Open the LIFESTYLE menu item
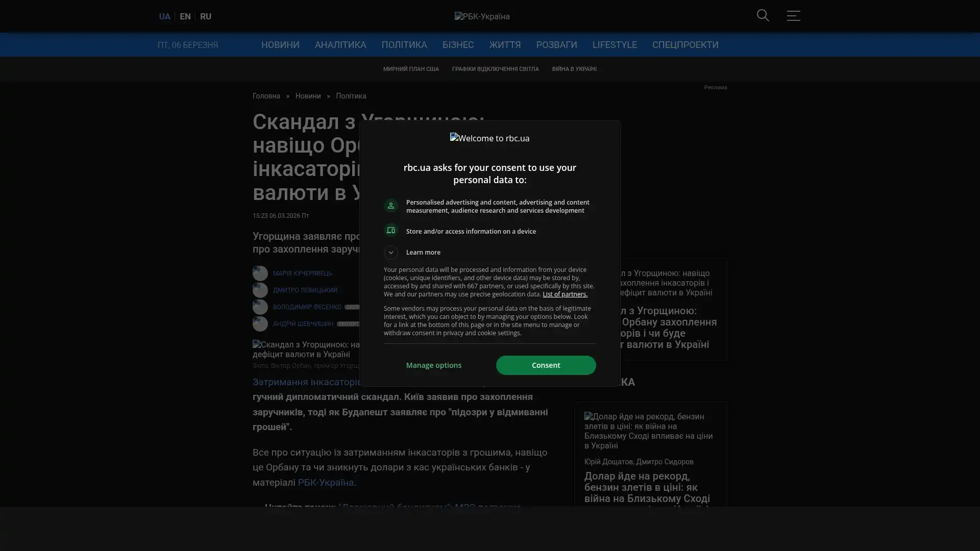This screenshot has width=980, height=551. coord(615,45)
